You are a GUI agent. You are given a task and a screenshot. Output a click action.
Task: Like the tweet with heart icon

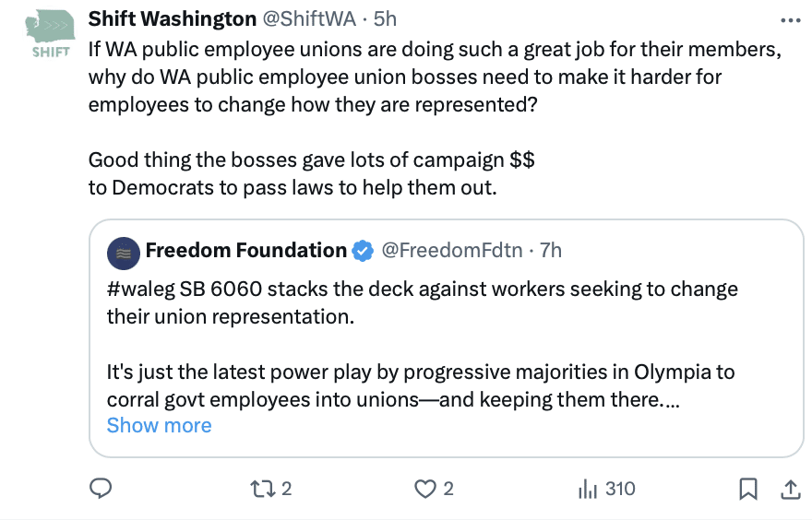click(424, 489)
